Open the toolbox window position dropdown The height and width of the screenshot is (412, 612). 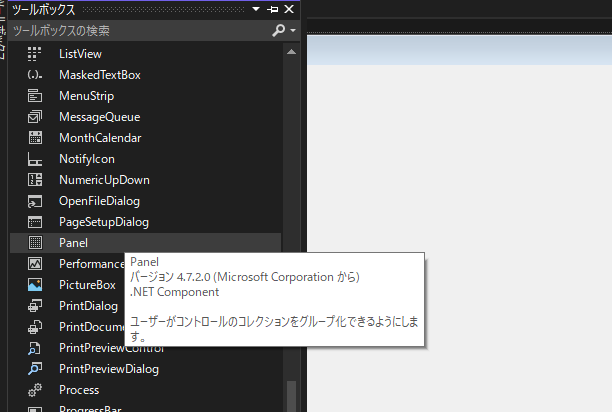pyautogui.click(x=256, y=9)
